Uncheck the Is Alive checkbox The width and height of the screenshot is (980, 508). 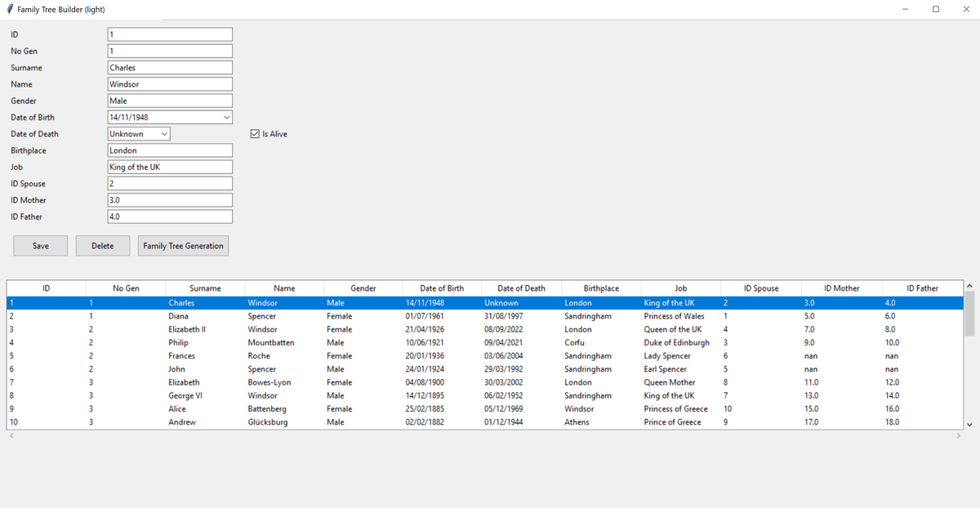[x=255, y=134]
